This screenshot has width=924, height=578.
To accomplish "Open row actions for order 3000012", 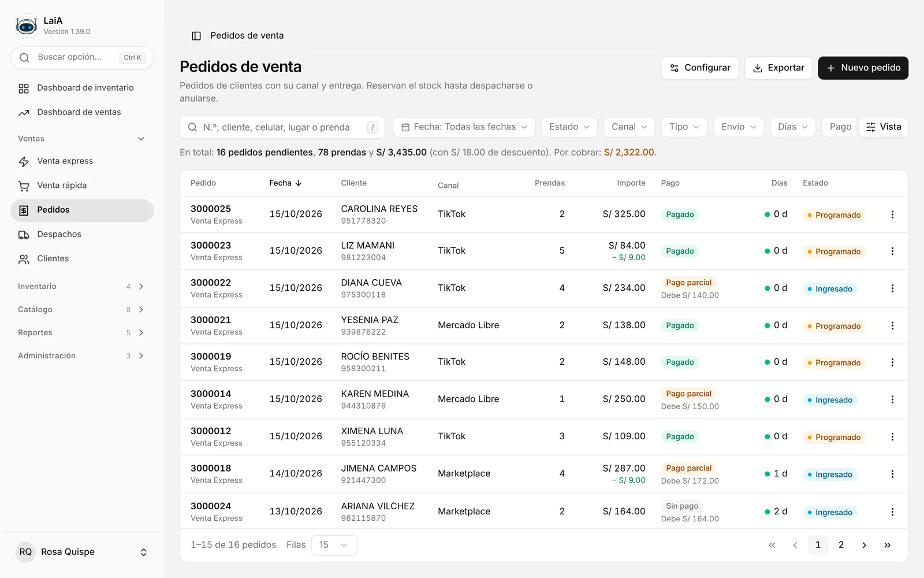I will coord(892,437).
